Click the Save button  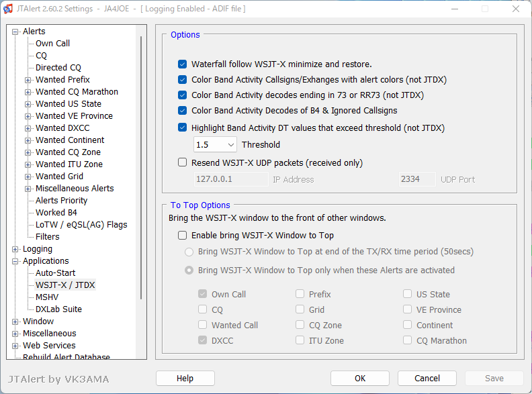[494, 379]
